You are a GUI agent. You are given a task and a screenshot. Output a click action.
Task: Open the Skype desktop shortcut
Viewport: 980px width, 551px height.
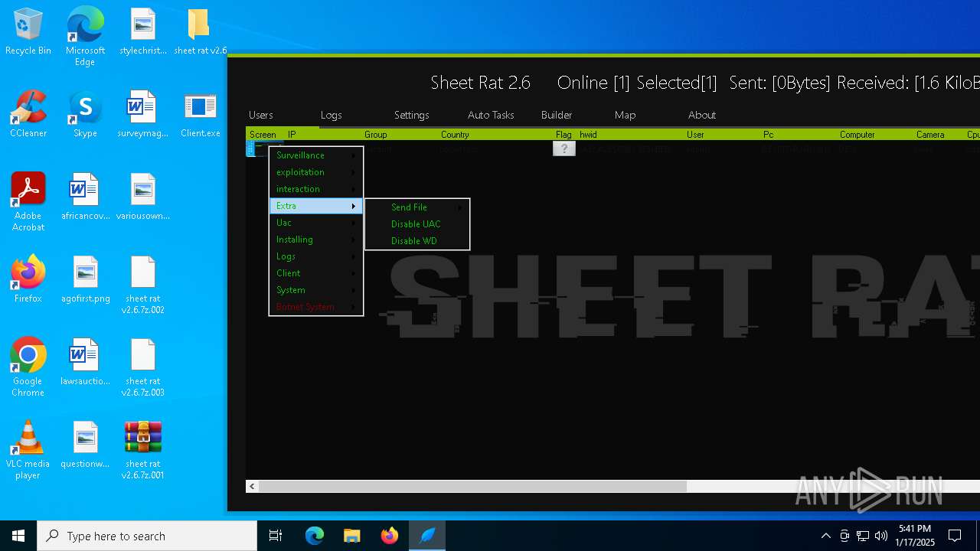tap(85, 114)
